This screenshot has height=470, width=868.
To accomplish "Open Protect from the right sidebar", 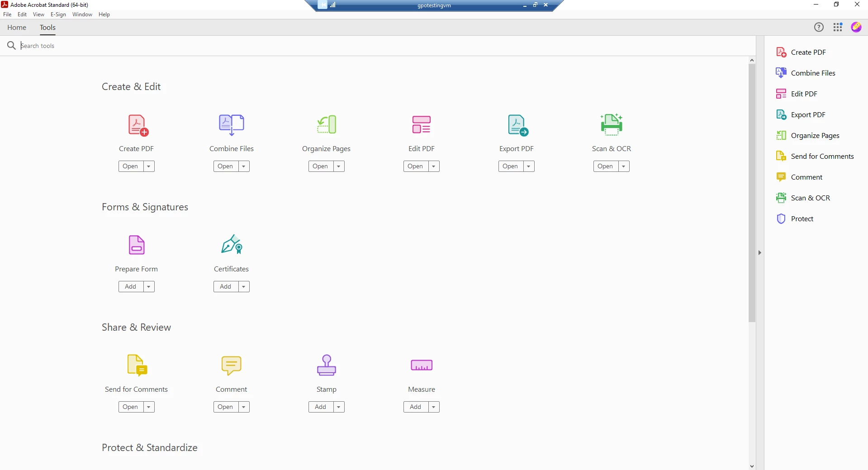I will point(794,219).
